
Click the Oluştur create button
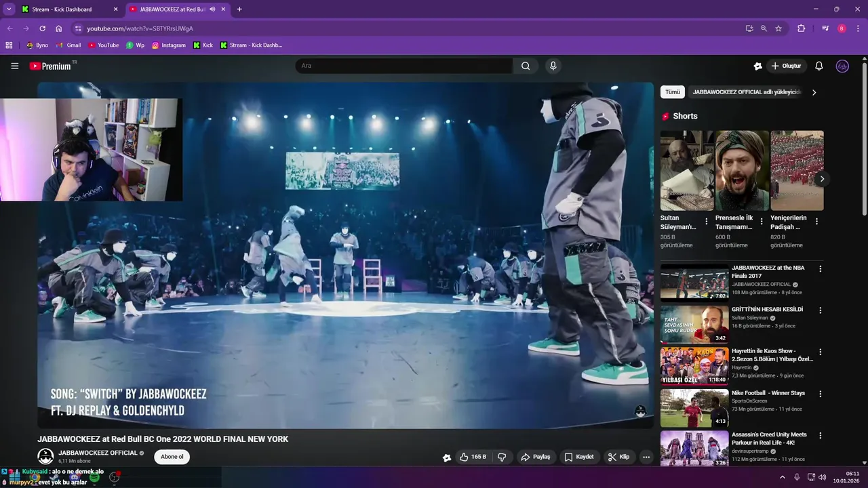click(787, 66)
